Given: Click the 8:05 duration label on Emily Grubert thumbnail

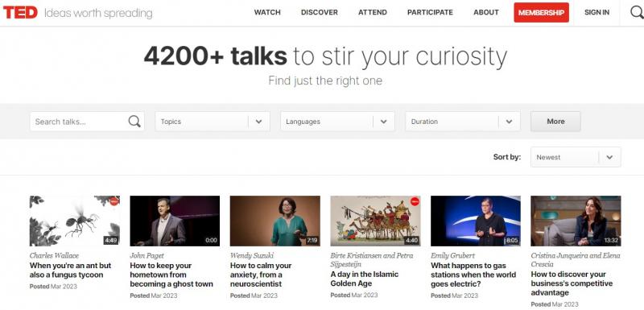Looking at the screenshot, I should tap(512, 240).
